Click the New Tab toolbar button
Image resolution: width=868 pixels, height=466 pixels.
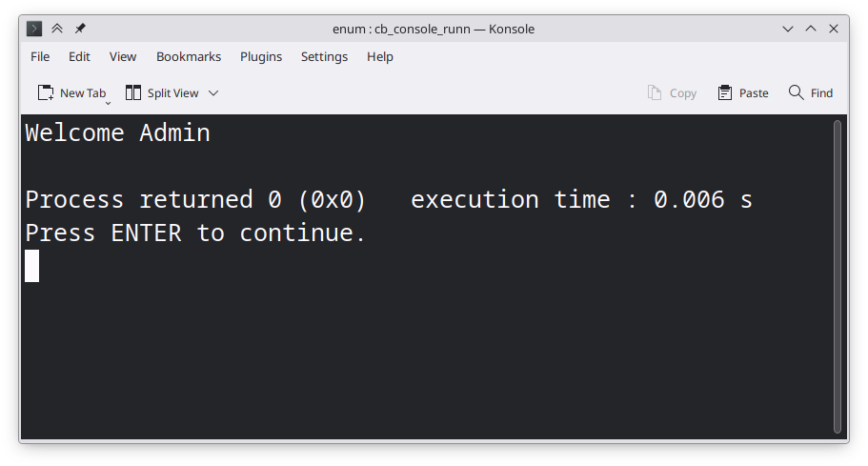point(71,92)
